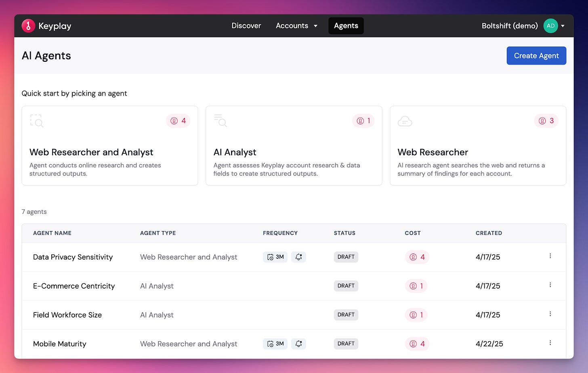Open the Accounts menu item
This screenshot has width=588, height=373.
coord(292,26)
